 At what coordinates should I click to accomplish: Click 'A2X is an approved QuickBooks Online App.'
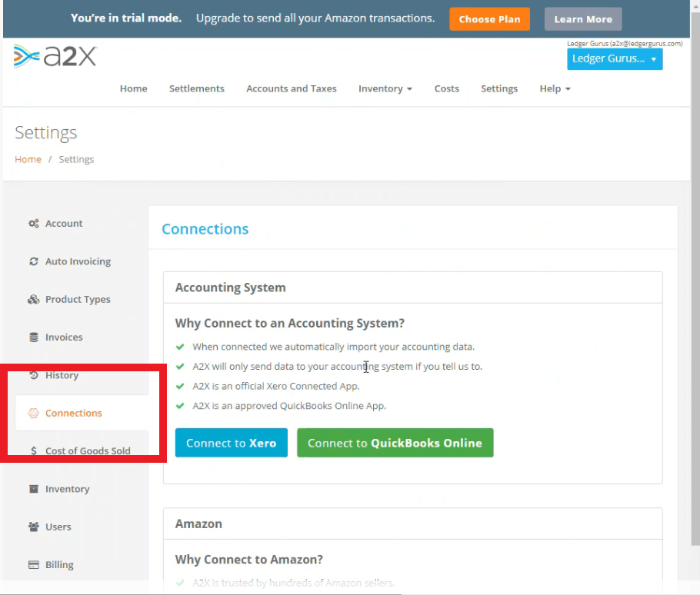289,406
